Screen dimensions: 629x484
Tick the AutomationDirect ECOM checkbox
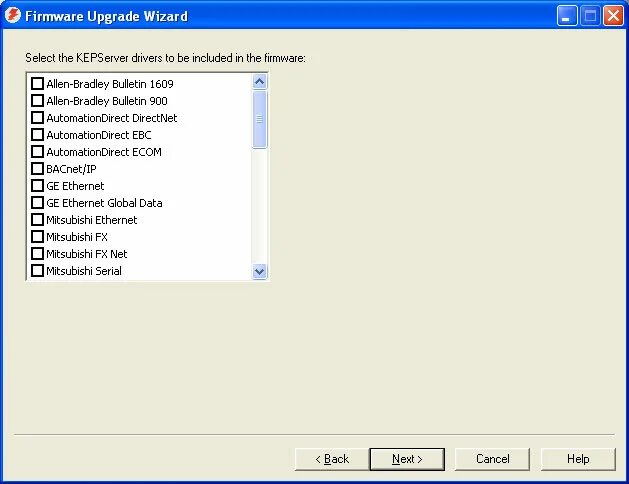pyautogui.click(x=37, y=152)
